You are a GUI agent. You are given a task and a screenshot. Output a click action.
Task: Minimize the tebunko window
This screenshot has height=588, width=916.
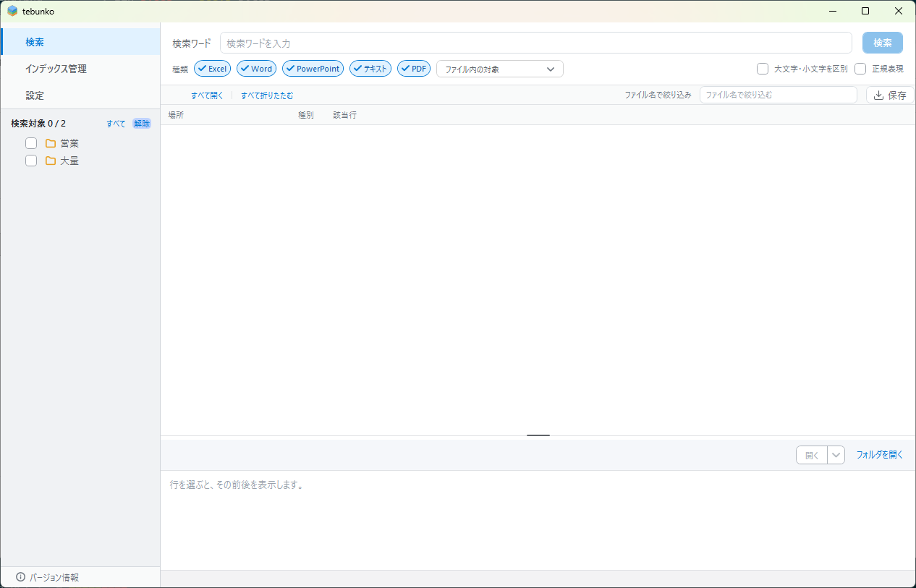[832, 11]
